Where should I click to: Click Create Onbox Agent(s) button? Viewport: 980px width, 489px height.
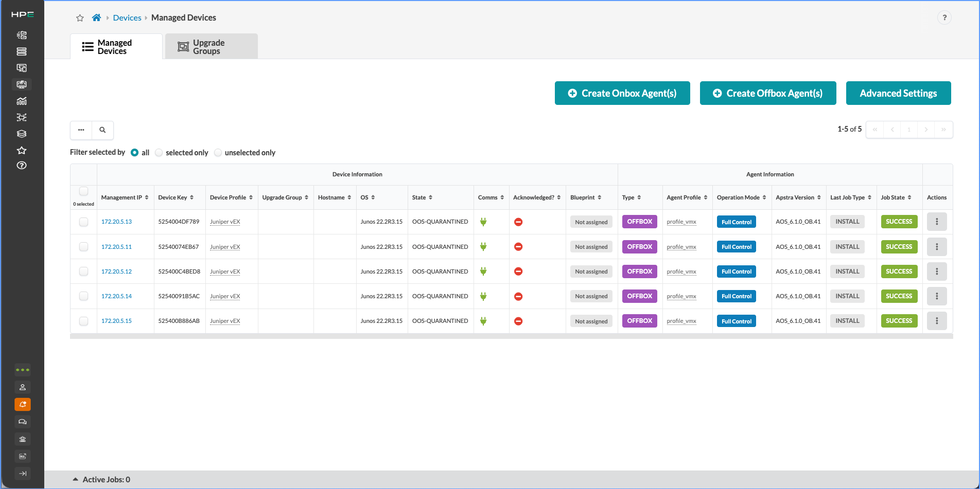(622, 93)
